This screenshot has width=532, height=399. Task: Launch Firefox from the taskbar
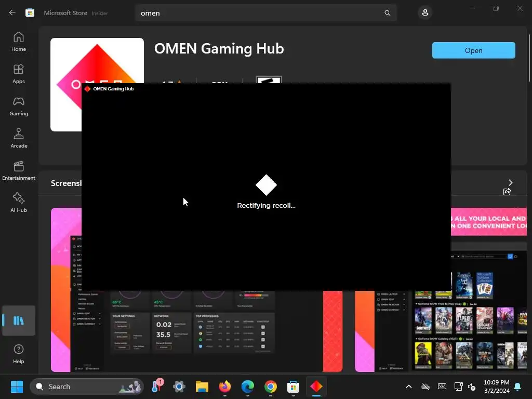tap(224, 387)
